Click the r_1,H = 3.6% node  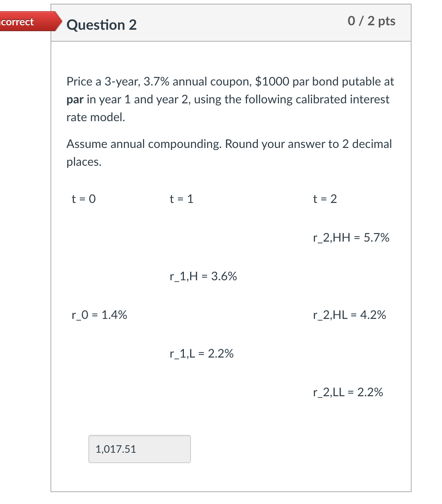(x=203, y=277)
